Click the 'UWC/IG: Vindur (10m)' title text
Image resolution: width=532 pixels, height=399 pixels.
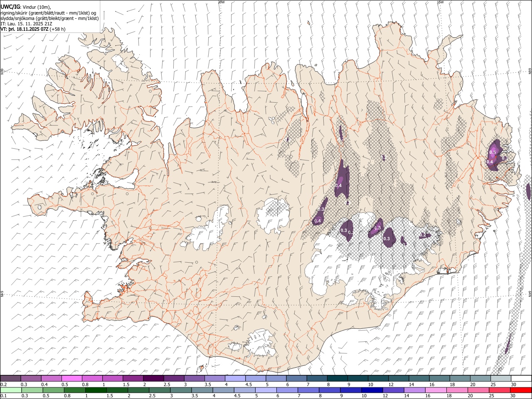(x=26, y=7)
